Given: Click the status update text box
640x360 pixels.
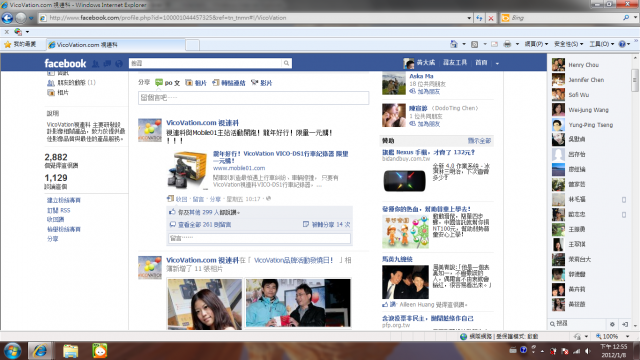Looking at the screenshot, I should click(x=253, y=98).
